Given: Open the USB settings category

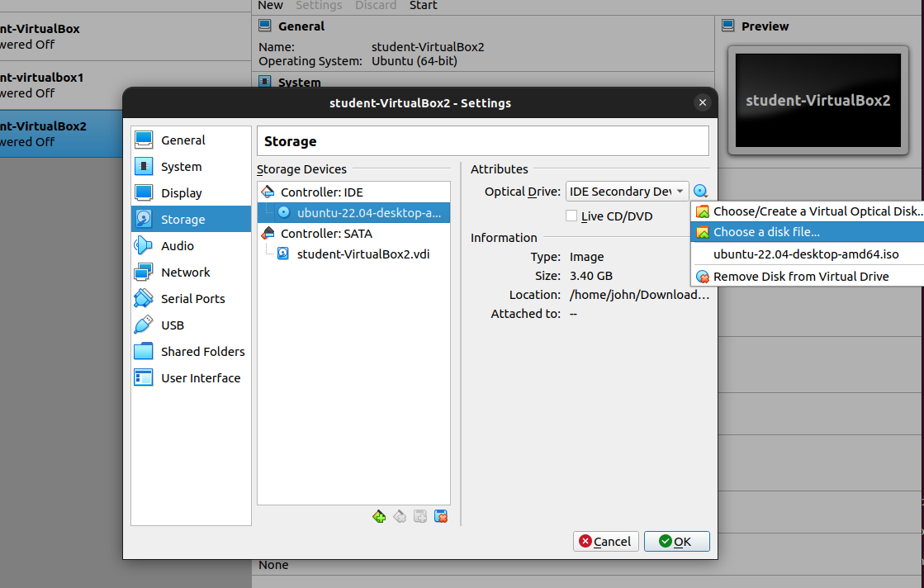Looking at the screenshot, I should click(x=172, y=325).
